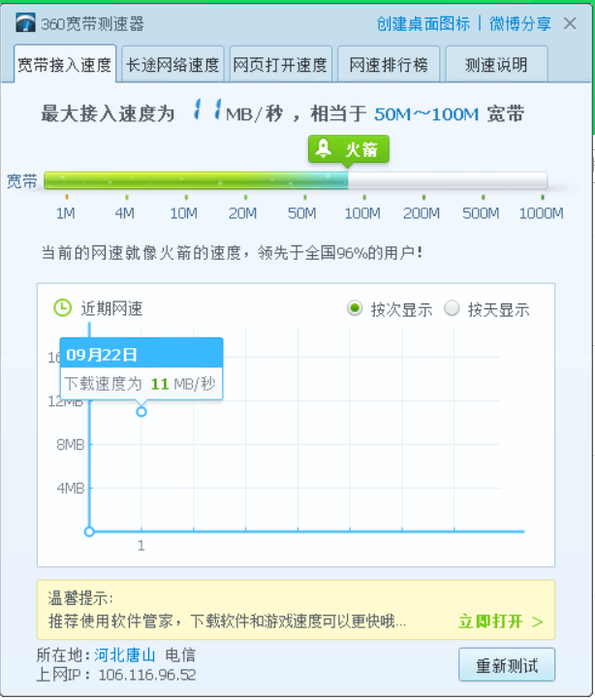
Task: Click the 100M scale label
Action: pos(362,213)
